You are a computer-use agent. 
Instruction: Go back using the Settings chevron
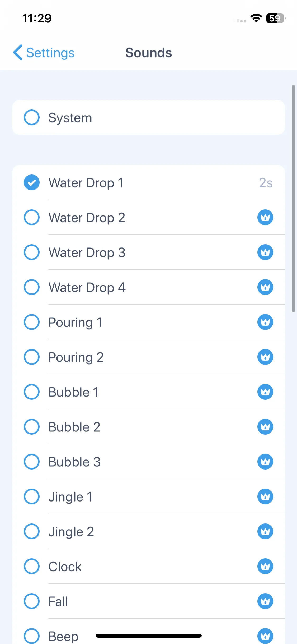[x=18, y=53]
